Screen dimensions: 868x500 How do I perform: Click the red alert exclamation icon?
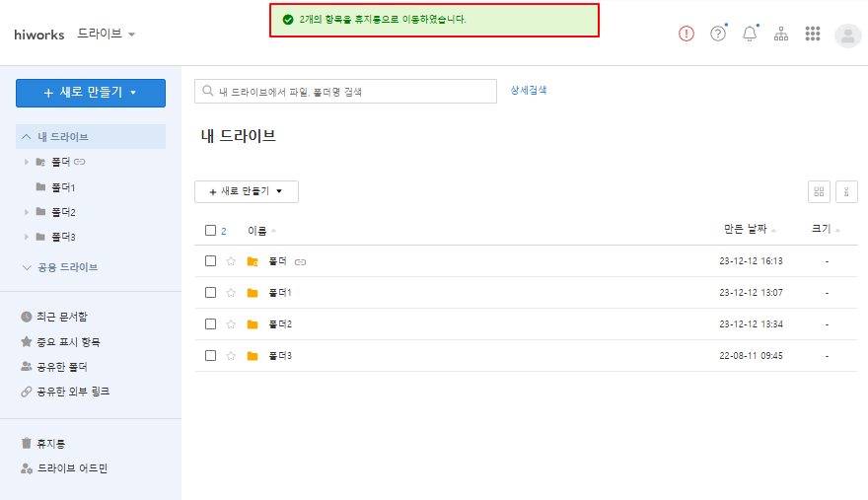(686, 34)
